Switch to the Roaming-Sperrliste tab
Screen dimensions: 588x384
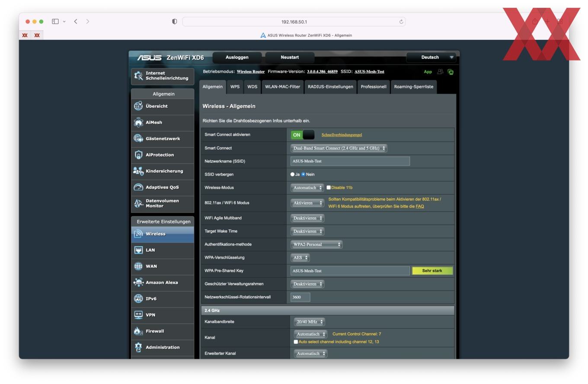[414, 87]
